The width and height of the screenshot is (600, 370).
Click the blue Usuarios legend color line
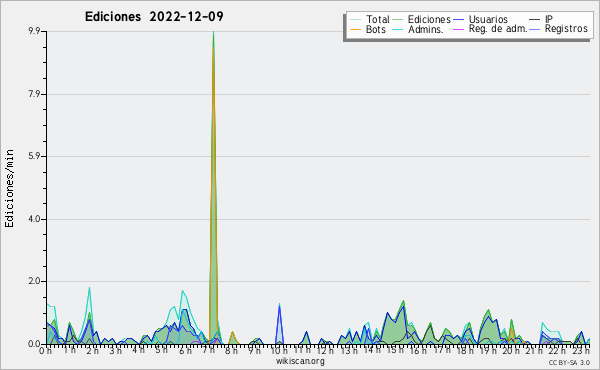click(458, 19)
